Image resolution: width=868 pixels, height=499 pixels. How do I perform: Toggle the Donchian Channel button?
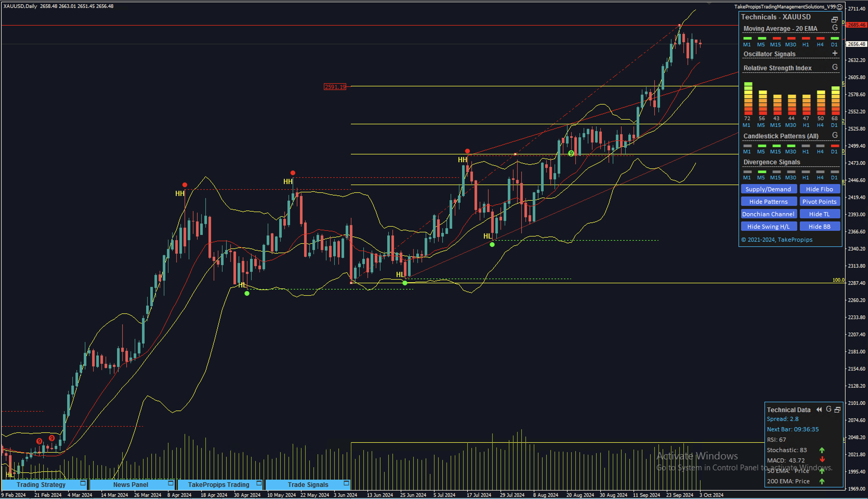769,214
